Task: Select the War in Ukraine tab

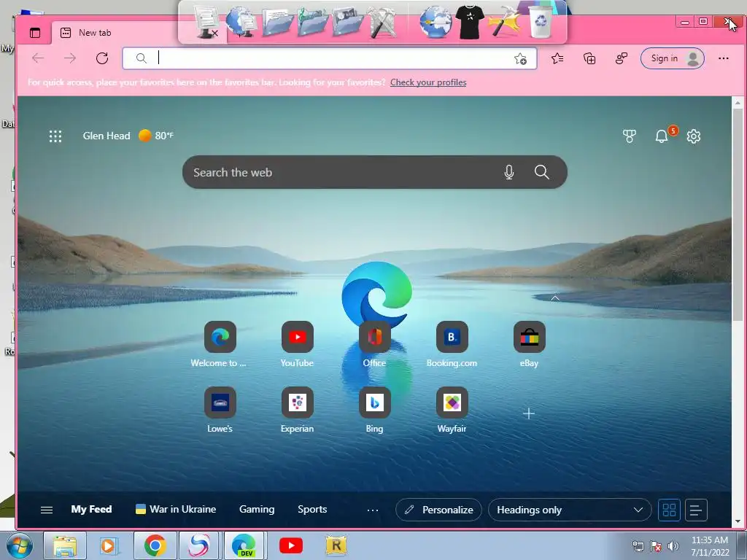Action: pos(176,509)
